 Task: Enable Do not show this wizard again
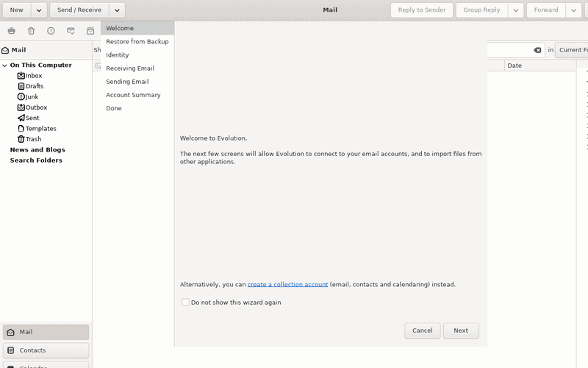click(185, 302)
